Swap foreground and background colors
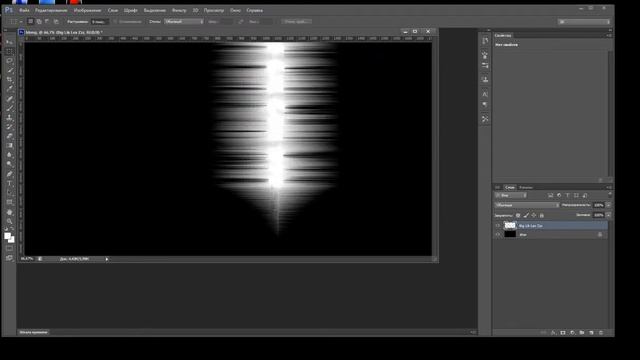This screenshot has width=640, height=360. point(12,230)
